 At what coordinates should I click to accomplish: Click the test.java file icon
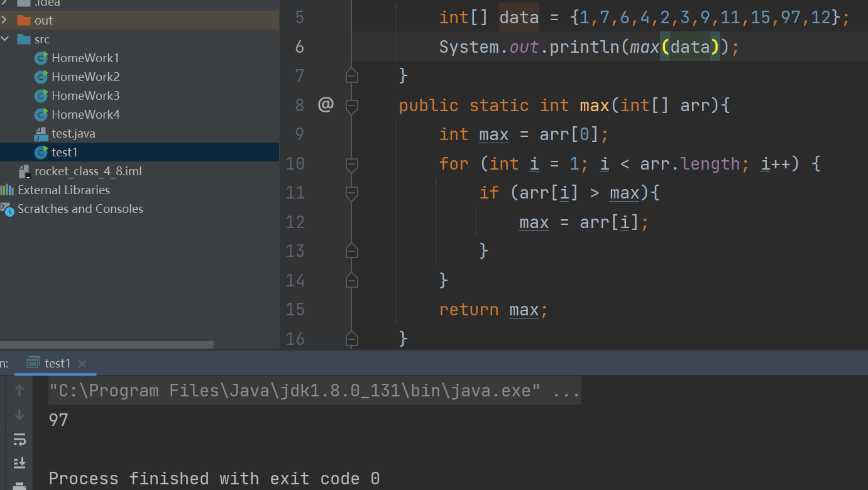click(x=41, y=133)
